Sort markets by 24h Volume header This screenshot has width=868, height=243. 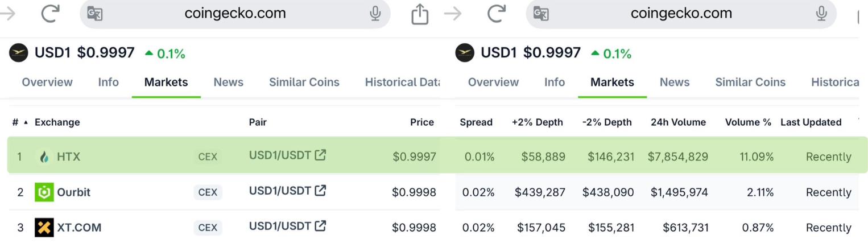(x=678, y=122)
